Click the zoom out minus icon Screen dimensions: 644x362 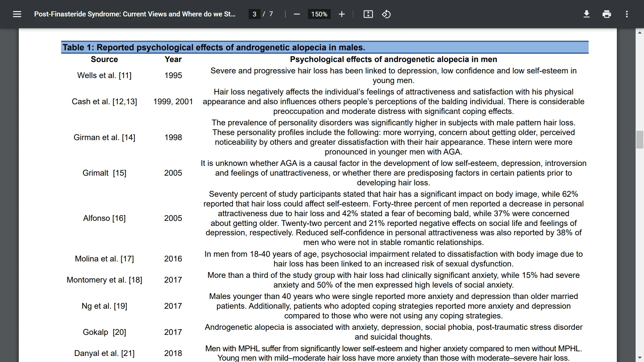(297, 14)
